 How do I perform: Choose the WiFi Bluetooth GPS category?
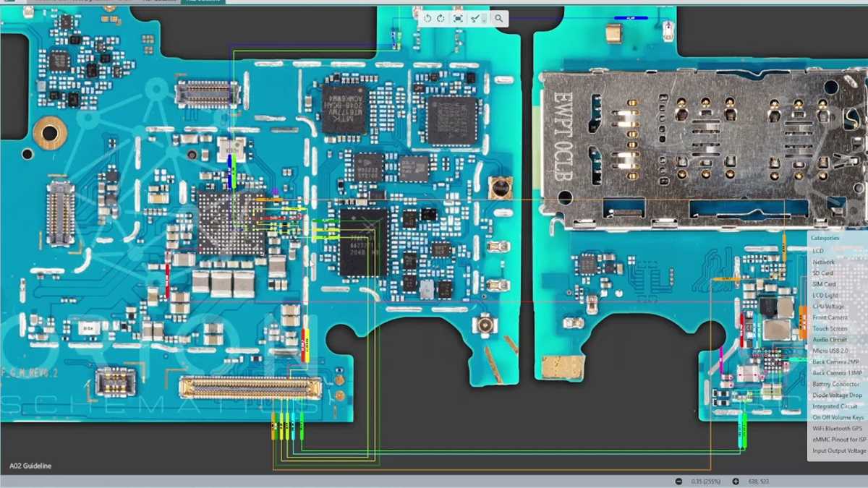click(x=838, y=429)
